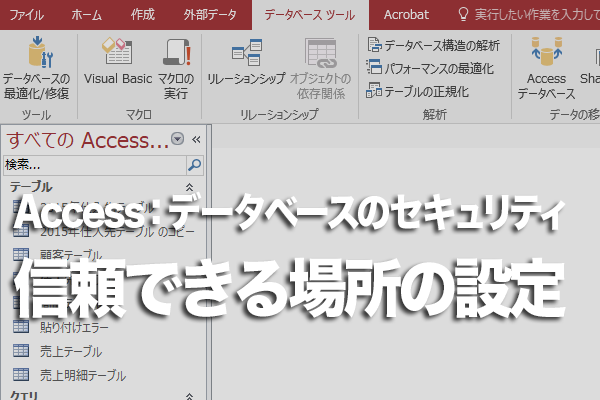This screenshot has height=400, width=600.
Task: Open navigation pane category dropdown arrow
Action: click(x=178, y=139)
